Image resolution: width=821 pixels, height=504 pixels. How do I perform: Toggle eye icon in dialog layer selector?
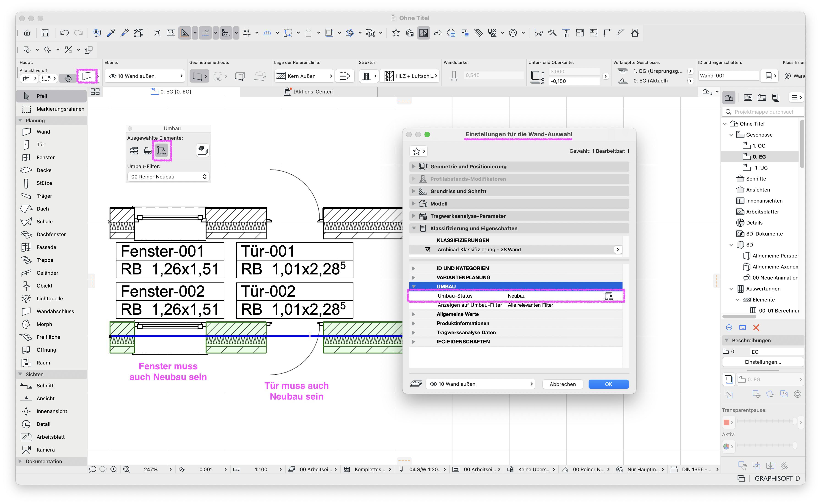(433, 384)
